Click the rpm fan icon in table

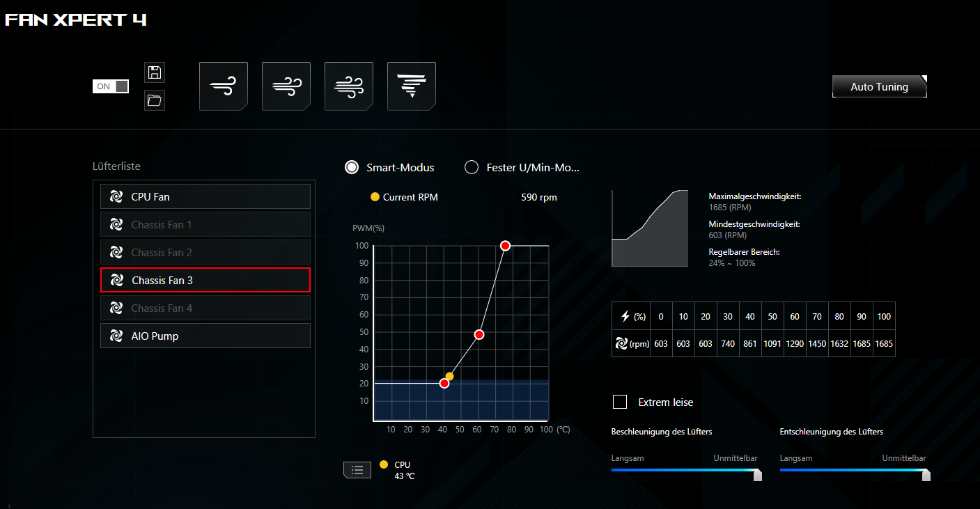tap(622, 343)
